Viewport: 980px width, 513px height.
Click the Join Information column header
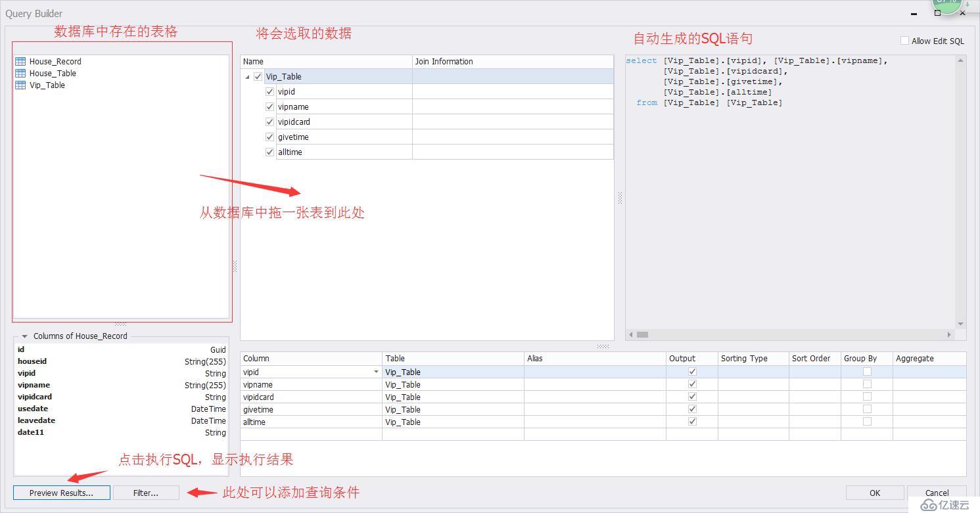coord(513,61)
